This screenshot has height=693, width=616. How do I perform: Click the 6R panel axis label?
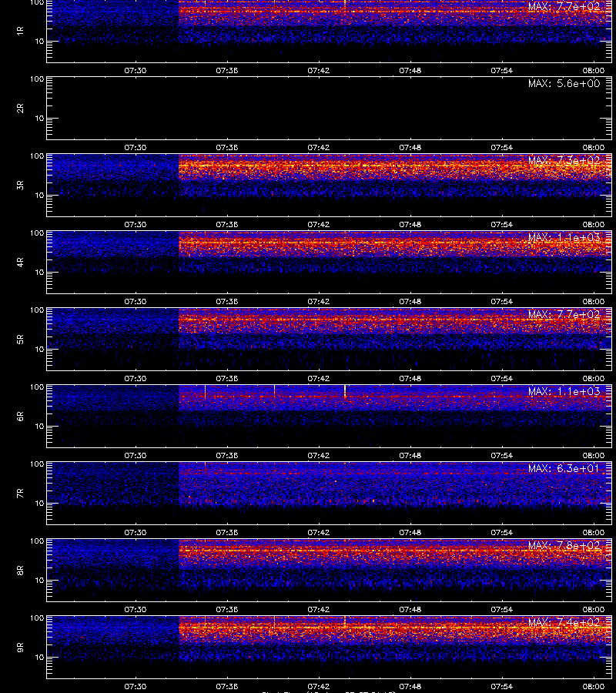[x=20, y=417]
